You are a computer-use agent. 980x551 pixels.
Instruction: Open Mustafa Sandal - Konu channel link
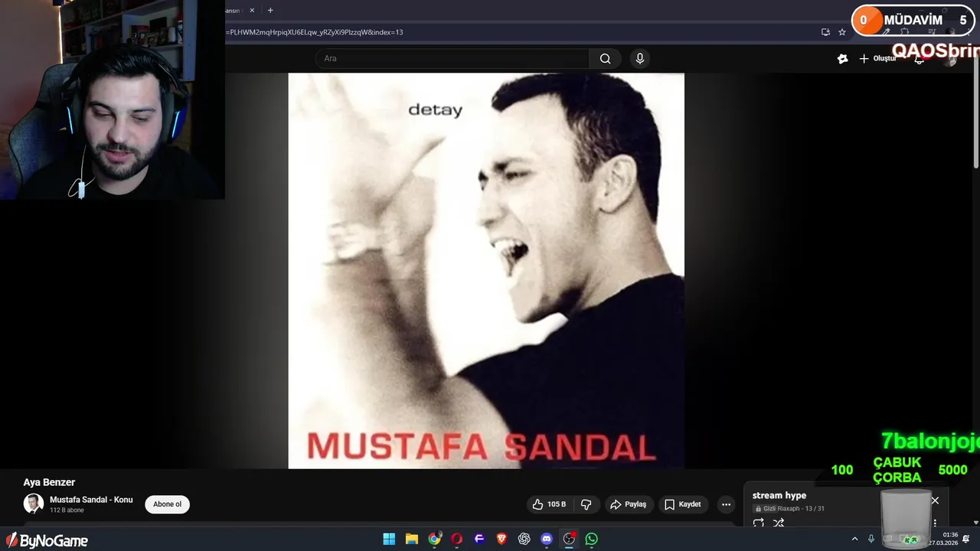[x=91, y=500]
